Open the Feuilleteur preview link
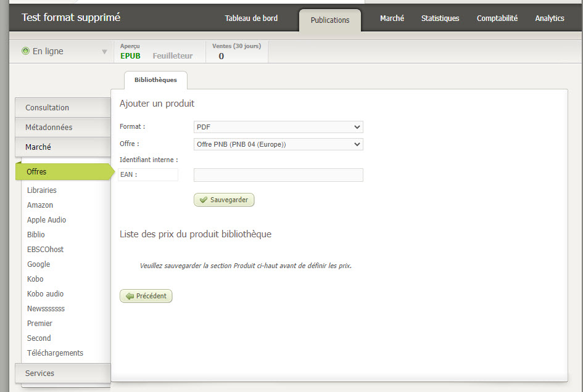 click(173, 56)
